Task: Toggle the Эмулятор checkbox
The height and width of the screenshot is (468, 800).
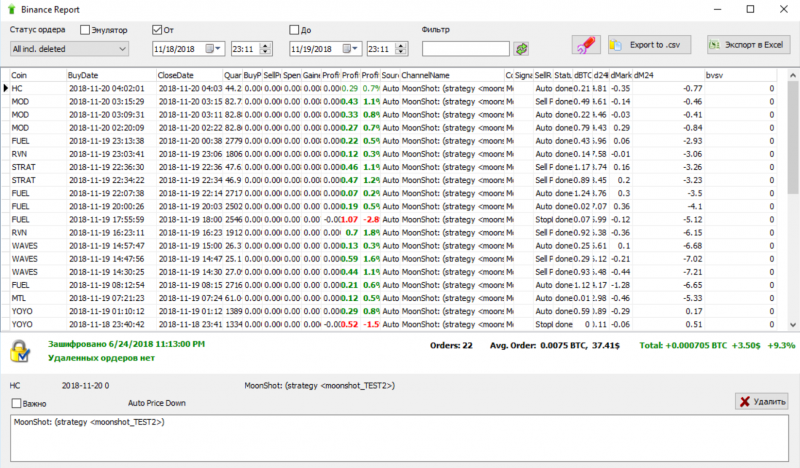Action: pyautogui.click(x=85, y=30)
